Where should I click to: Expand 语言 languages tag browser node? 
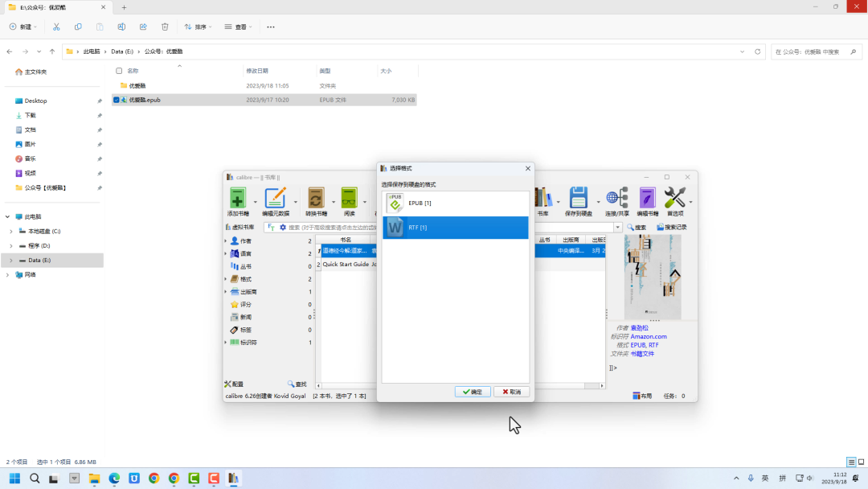pos(226,253)
